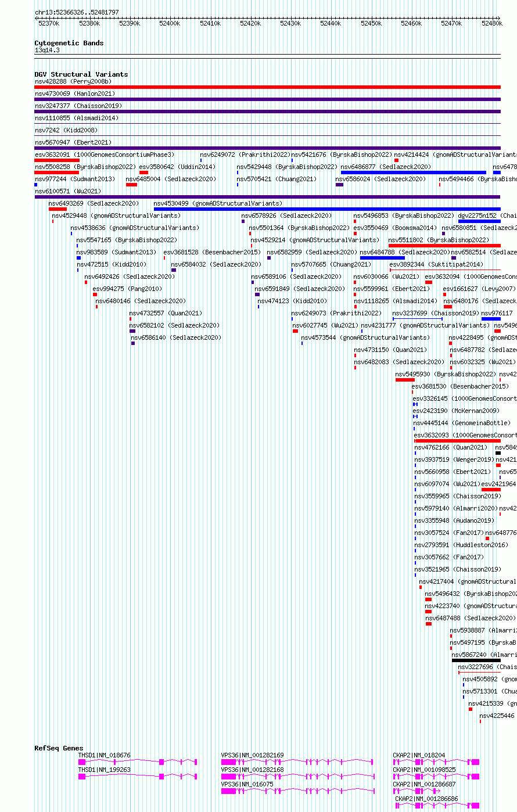The image size is (517, 812).
Task: Open nsv977244 (Sudmant2013) variant
Action: (x=75, y=179)
